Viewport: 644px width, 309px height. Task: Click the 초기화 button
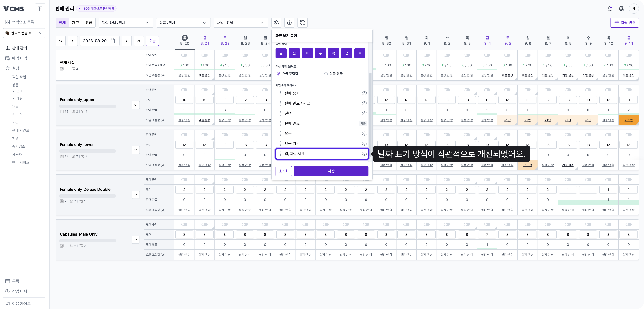point(284,171)
